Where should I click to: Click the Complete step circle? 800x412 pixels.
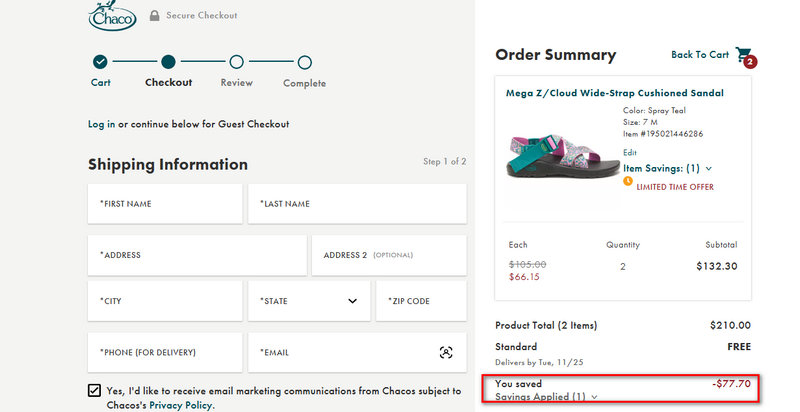pyautogui.click(x=304, y=62)
